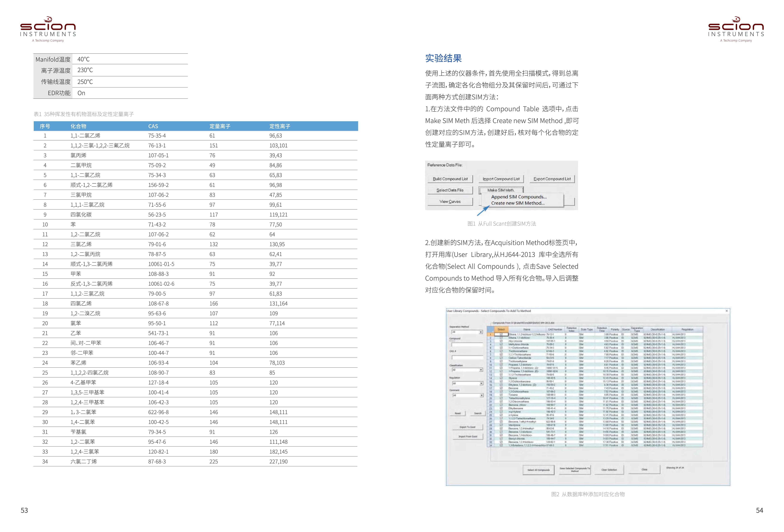
Task: Click the Export Compound List button
Action: [552, 179]
